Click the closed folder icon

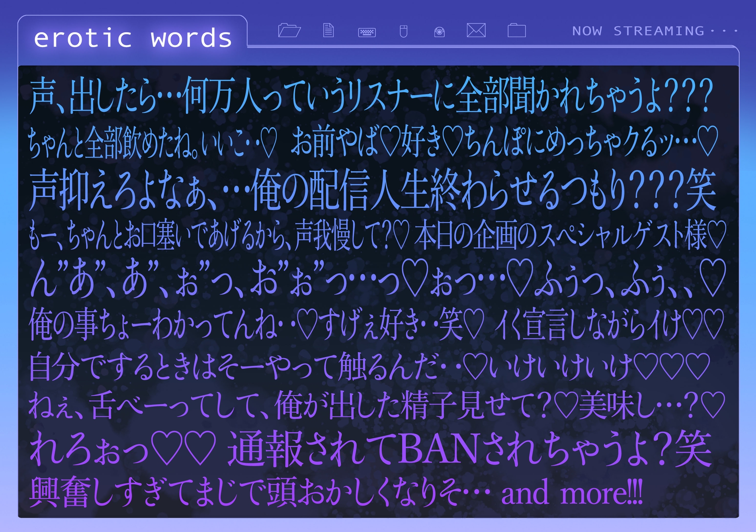point(516,30)
